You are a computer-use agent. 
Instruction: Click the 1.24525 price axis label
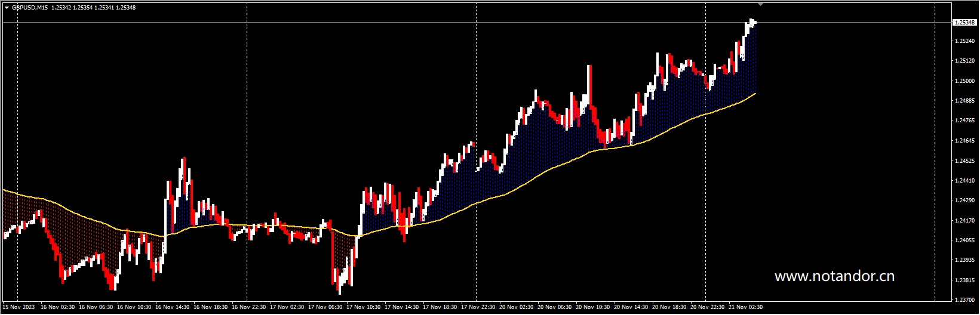[x=965, y=161]
